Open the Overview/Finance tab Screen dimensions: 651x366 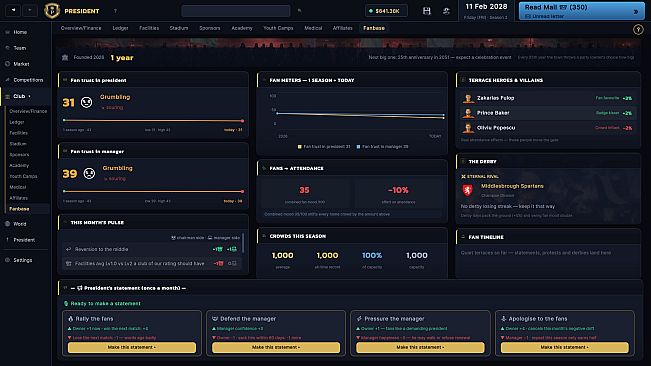81,28
